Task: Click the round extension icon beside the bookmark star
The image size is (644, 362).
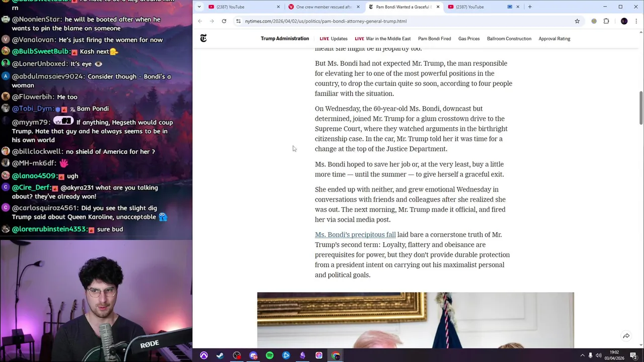Action: [594, 21]
